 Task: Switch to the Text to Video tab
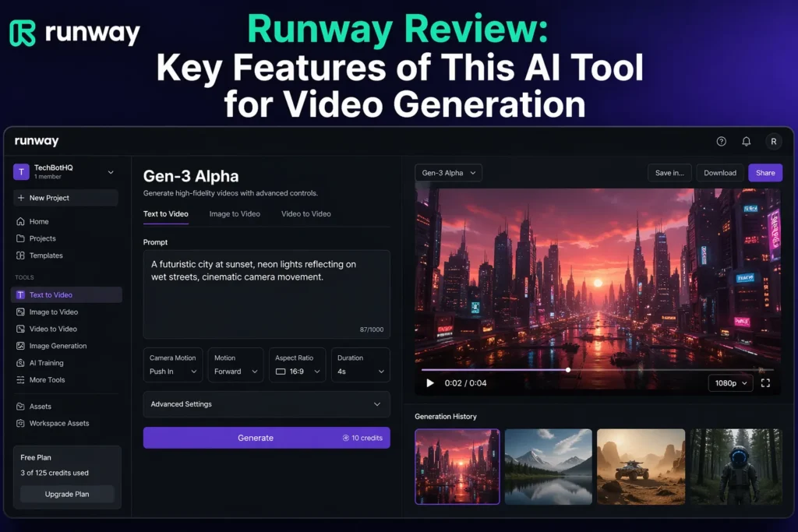[166, 214]
